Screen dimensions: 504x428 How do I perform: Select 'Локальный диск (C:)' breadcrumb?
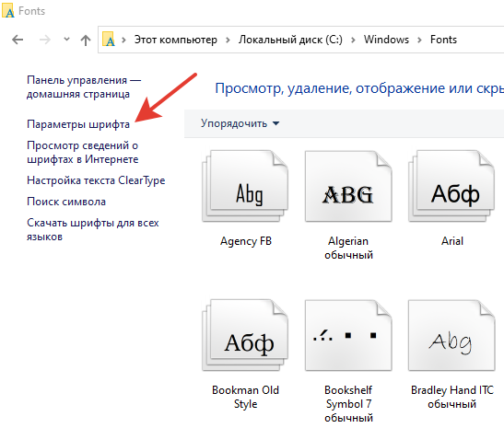pos(290,40)
